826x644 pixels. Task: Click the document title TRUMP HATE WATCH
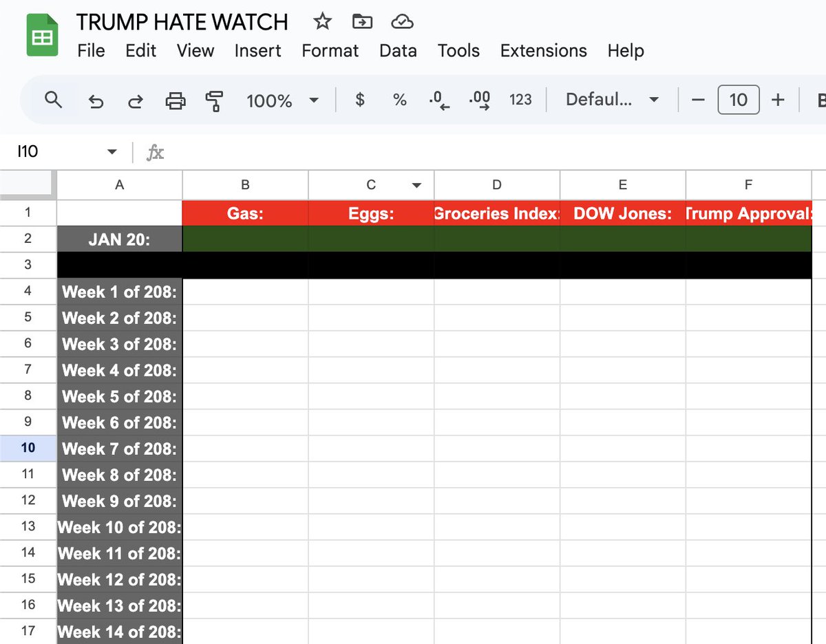[x=182, y=22]
